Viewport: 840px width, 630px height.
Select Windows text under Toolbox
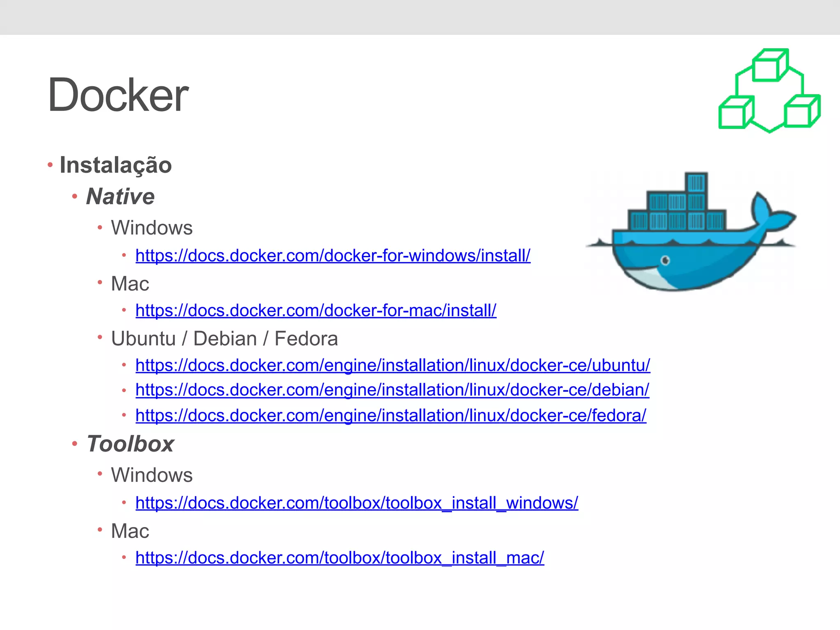(x=152, y=475)
